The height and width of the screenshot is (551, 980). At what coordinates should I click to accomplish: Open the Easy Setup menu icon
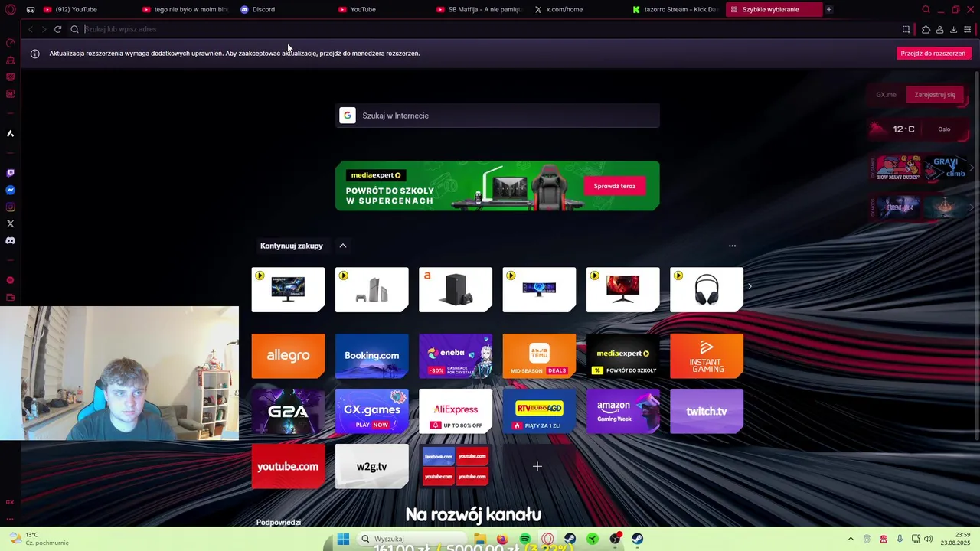(x=968, y=29)
